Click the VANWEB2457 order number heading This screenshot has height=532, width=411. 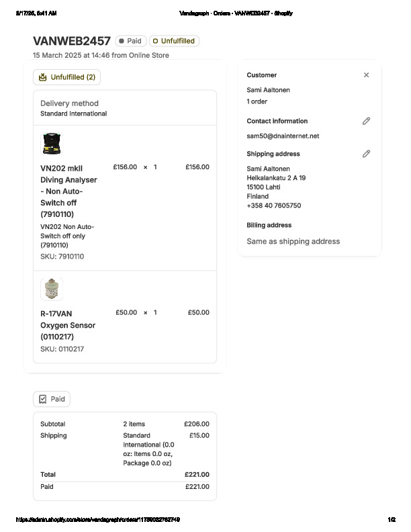click(72, 41)
